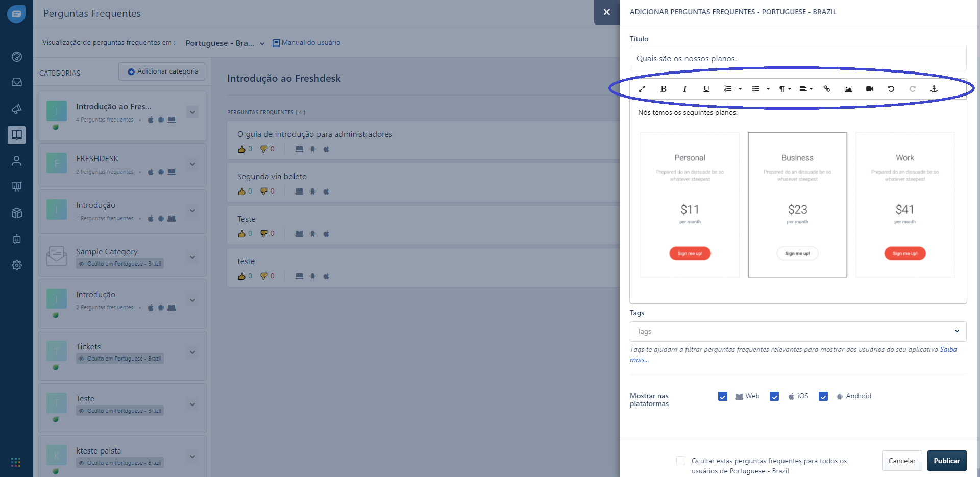980x477 pixels.
Task: Select the FRESHDESK category
Action: click(122, 164)
